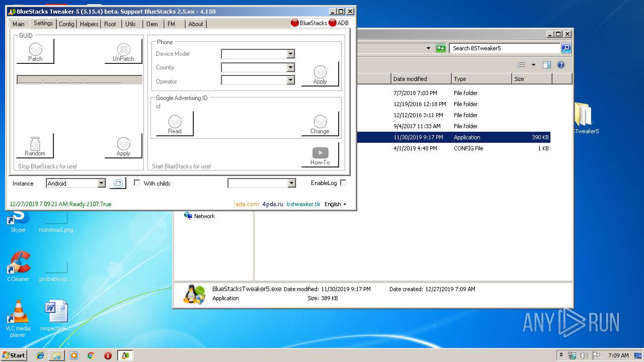Viewport: 644px width, 362px height.
Task: Generate a Random GUID
Action: point(35,146)
